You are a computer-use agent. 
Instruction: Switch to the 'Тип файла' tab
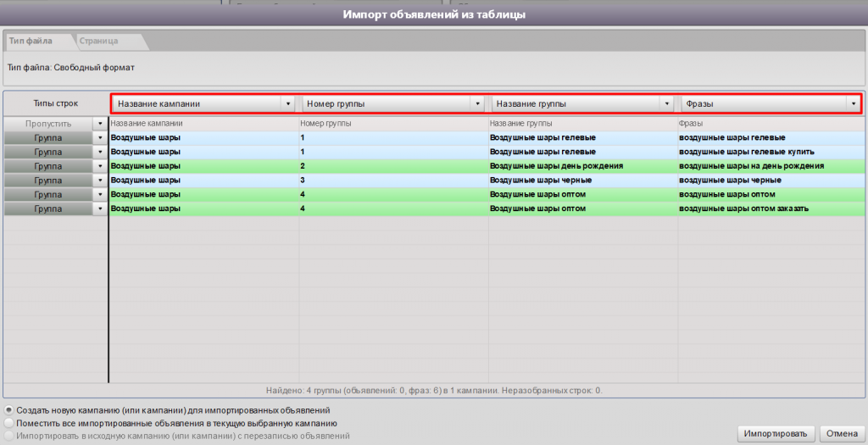31,41
